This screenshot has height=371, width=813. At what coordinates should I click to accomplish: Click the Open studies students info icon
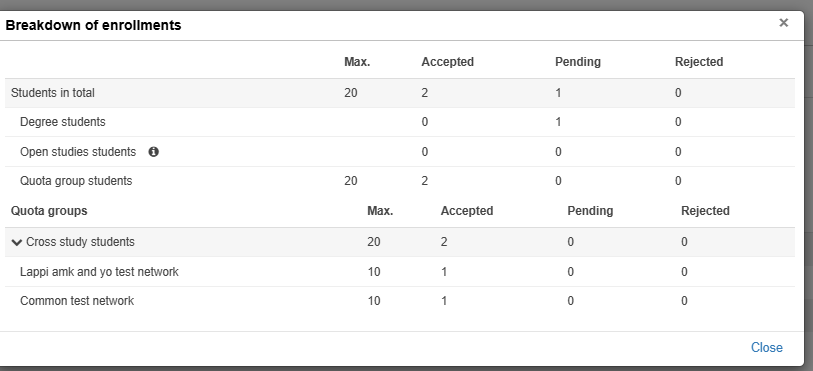[x=153, y=152]
